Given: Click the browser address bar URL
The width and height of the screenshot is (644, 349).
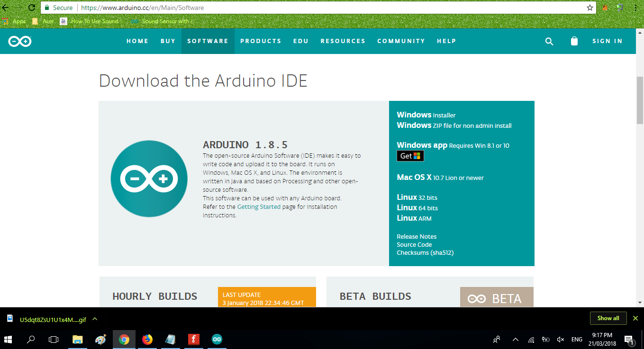Looking at the screenshot, I should tap(143, 8).
